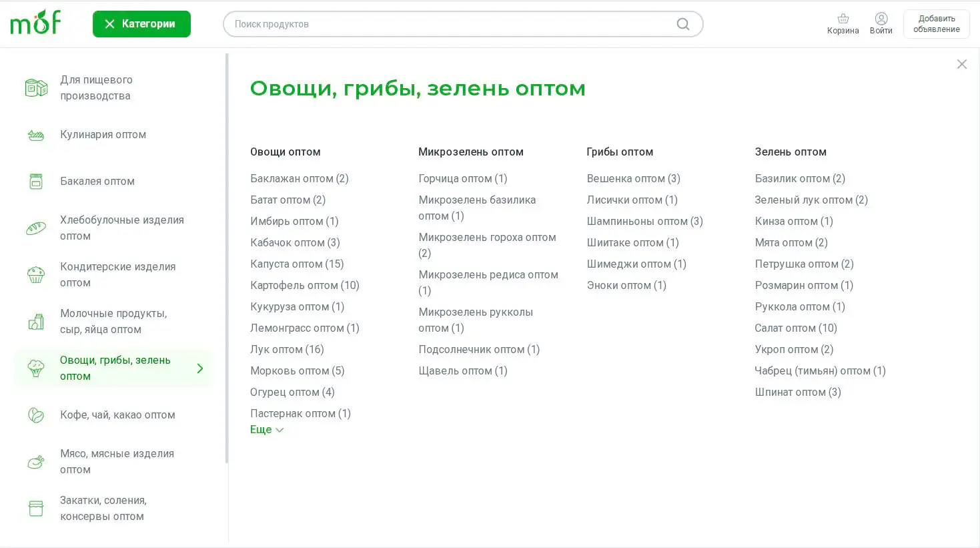
Task: Open Картофель оптом (10) link
Action: pyautogui.click(x=305, y=285)
